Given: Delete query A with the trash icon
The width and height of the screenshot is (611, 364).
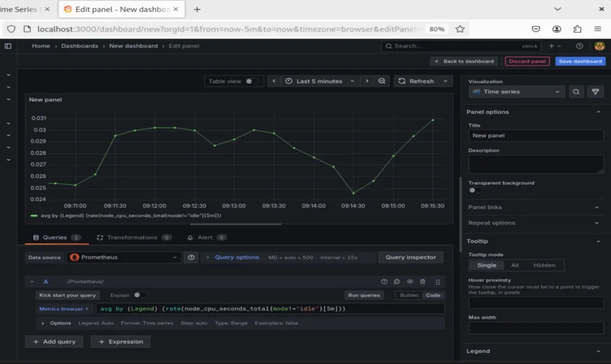Looking at the screenshot, I should click(x=423, y=282).
